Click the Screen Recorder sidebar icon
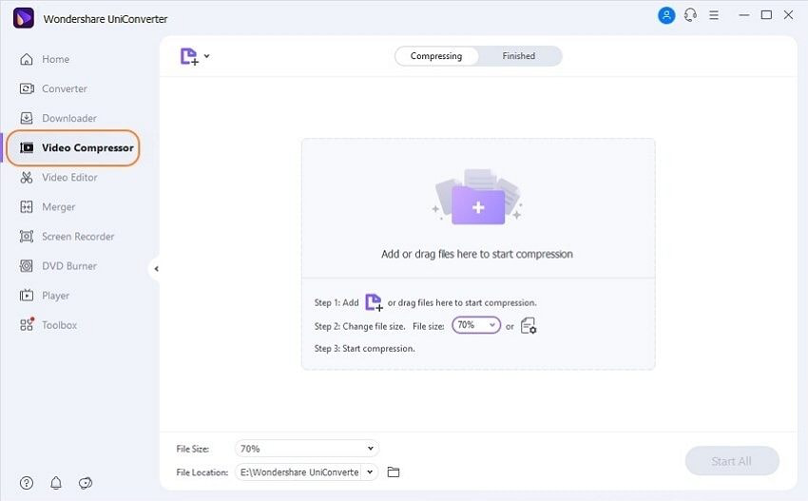 [x=26, y=237]
